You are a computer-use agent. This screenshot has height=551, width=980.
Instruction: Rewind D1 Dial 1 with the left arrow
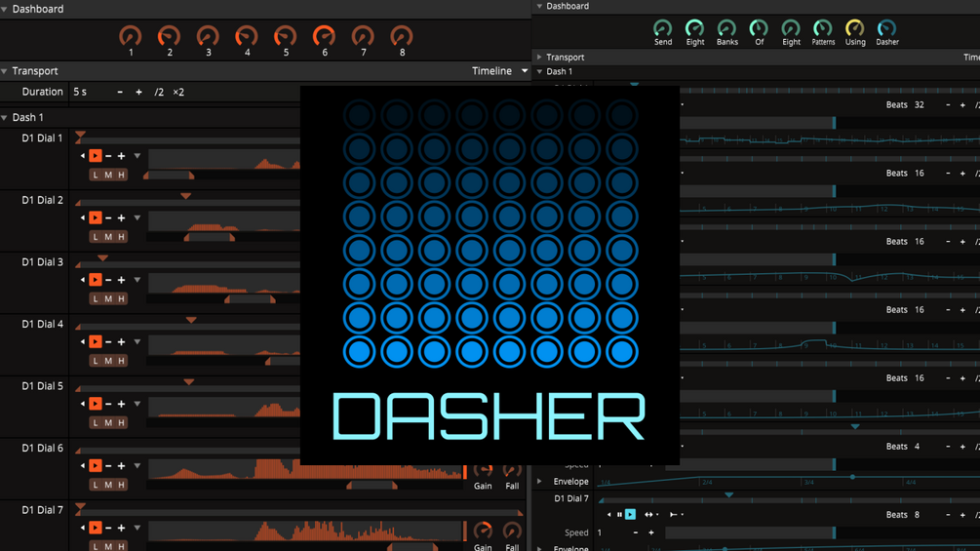tap(83, 156)
